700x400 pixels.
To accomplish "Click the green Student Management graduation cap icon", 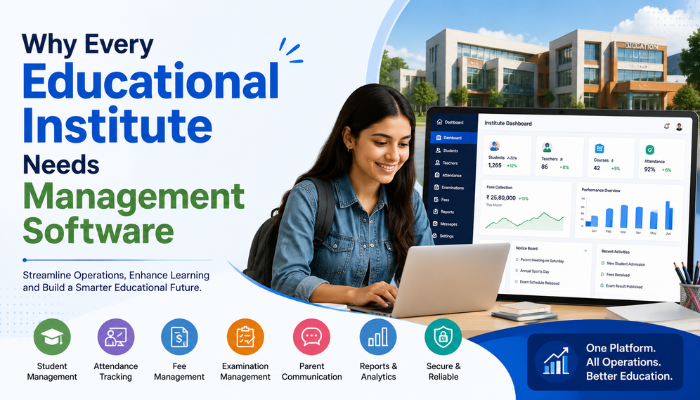I will coord(52,337).
